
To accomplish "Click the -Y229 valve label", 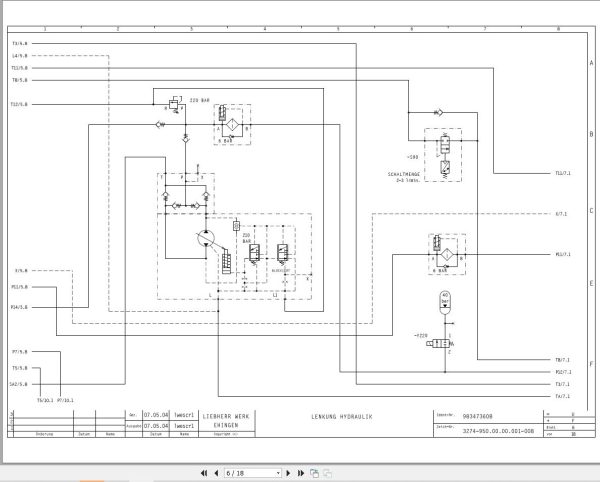I will click(421, 335).
